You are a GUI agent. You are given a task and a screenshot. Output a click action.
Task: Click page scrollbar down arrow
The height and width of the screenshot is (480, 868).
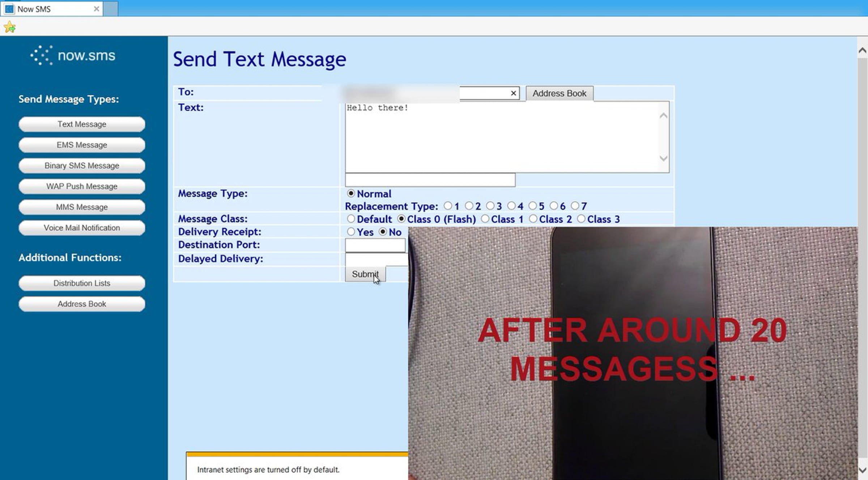(863, 470)
